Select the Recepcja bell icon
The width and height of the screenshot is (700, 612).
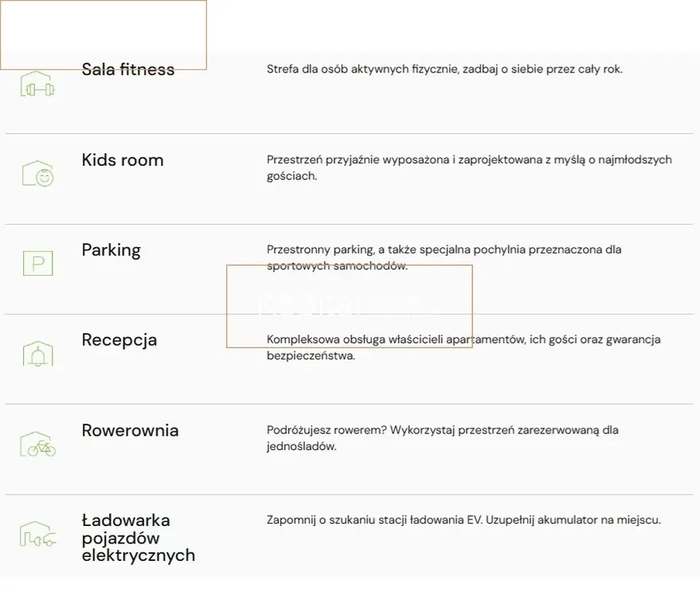click(x=37, y=354)
